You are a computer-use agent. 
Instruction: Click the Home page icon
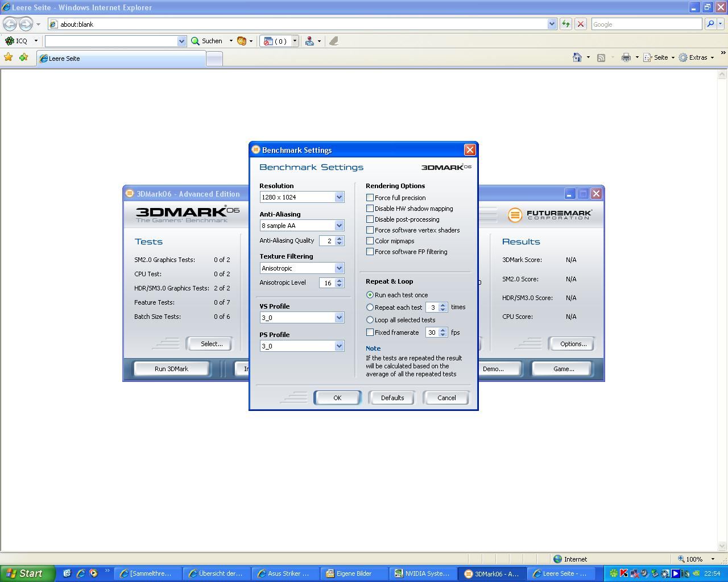point(577,57)
